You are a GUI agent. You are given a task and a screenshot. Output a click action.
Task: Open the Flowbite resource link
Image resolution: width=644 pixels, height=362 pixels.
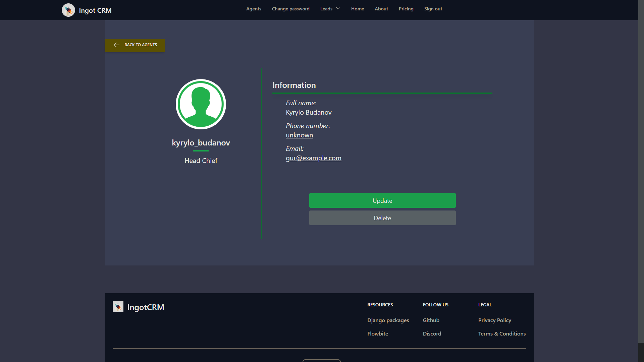point(378,334)
